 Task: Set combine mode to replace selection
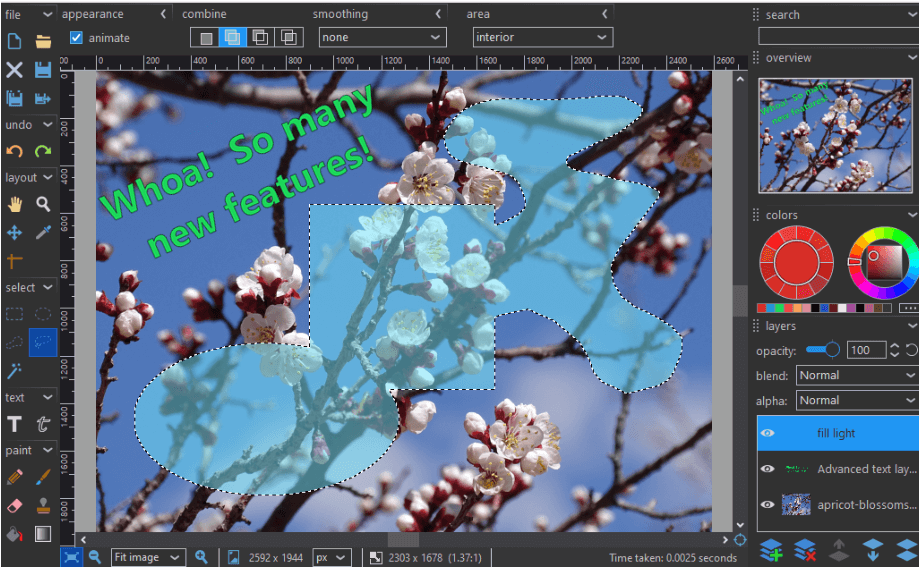point(206,37)
